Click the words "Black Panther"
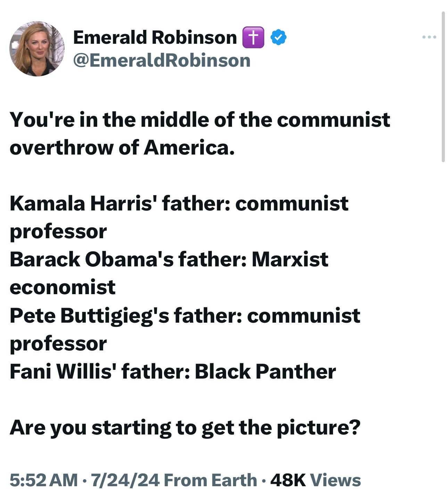448x497 pixels. pyautogui.click(x=265, y=371)
